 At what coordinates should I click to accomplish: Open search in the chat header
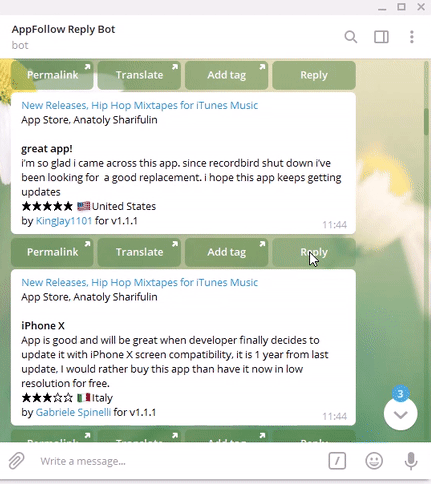tap(351, 37)
